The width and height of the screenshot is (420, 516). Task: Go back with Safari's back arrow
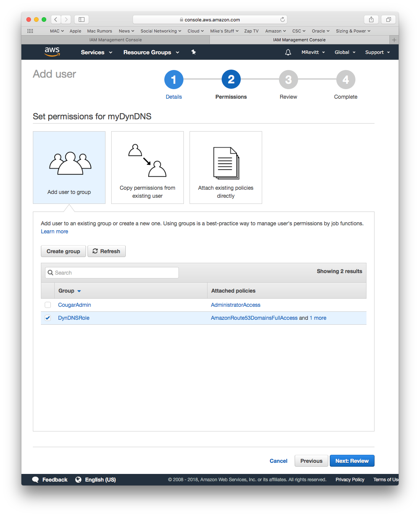(56, 20)
